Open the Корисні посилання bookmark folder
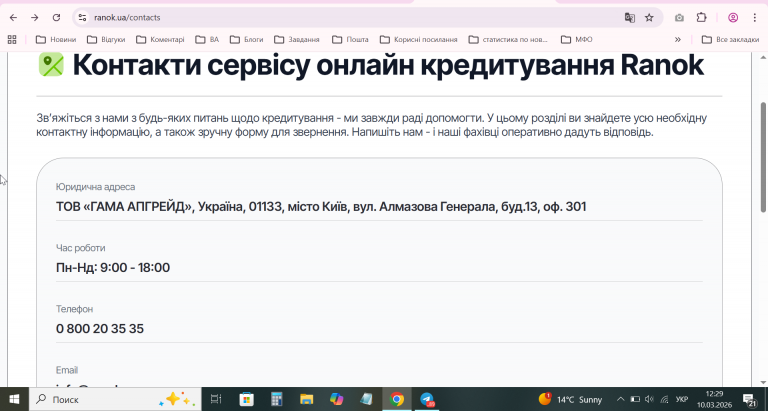768x411 pixels. pyautogui.click(x=419, y=39)
